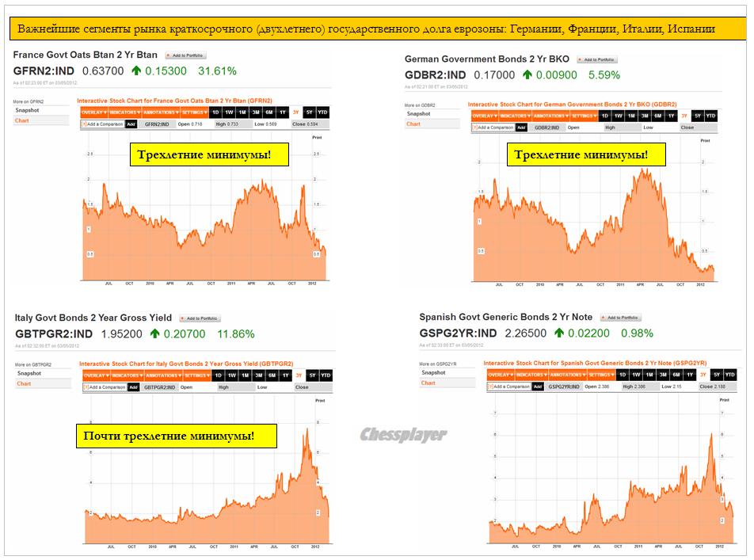This screenshot has width=754, height=560.
Task: Click Add to Portfolio for Italy bonds
Action: (x=197, y=318)
